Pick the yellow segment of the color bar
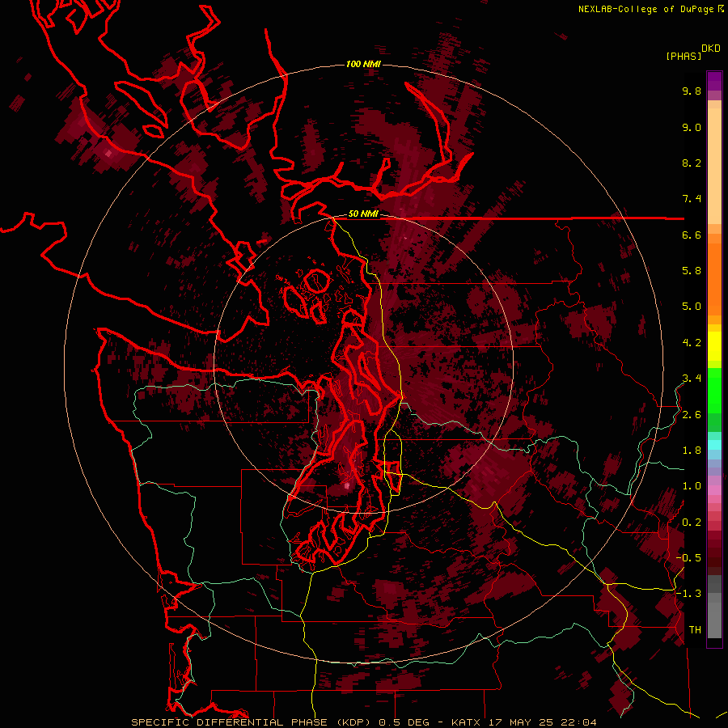728x728 pixels. (x=714, y=346)
